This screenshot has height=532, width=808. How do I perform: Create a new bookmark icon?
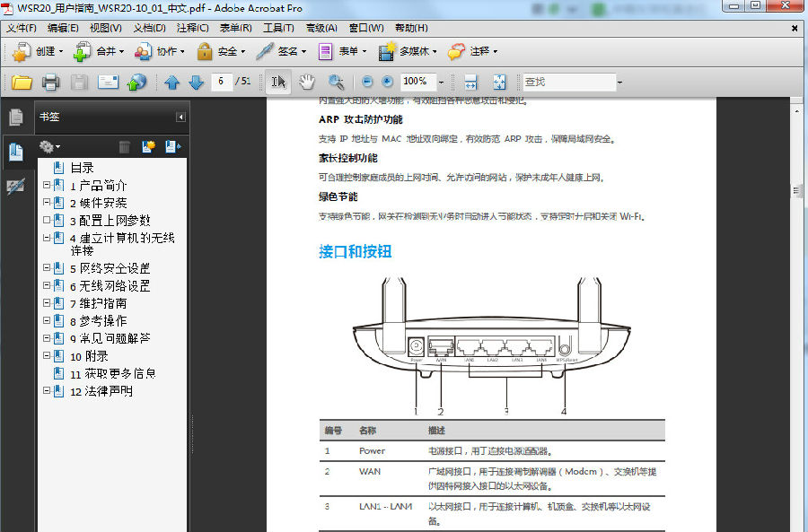[x=148, y=147]
